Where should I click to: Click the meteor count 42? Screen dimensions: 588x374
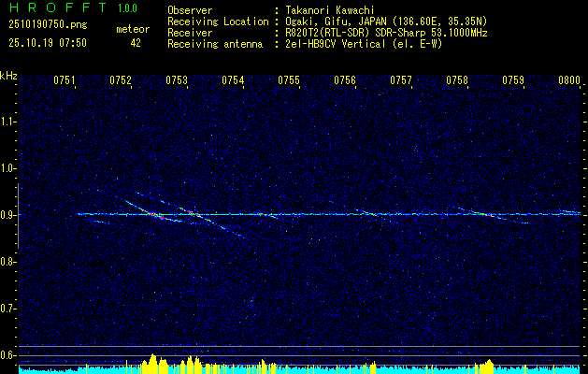pyautogui.click(x=136, y=43)
